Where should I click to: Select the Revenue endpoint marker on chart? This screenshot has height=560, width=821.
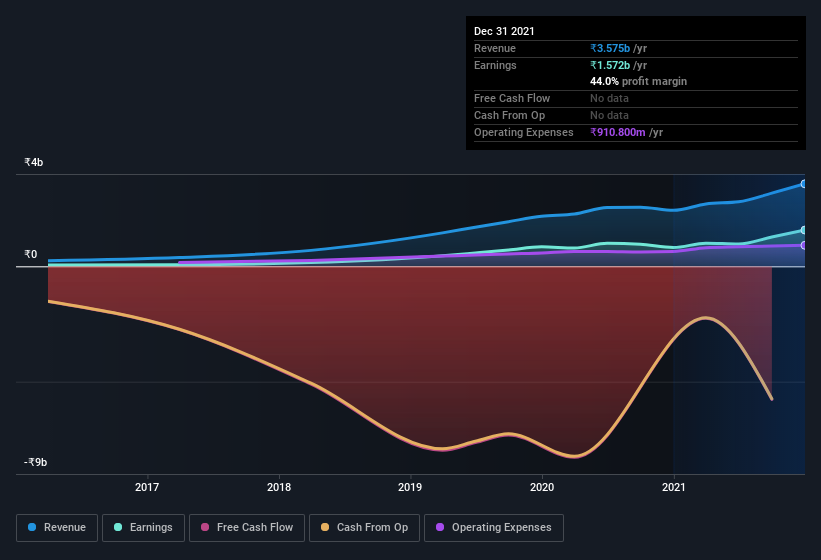(804, 184)
